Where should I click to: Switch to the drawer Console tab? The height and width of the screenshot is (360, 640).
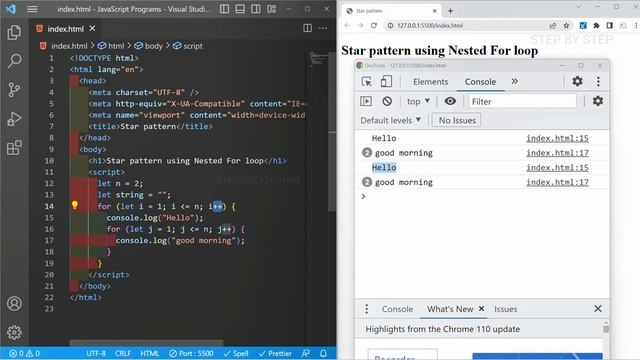tap(397, 309)
